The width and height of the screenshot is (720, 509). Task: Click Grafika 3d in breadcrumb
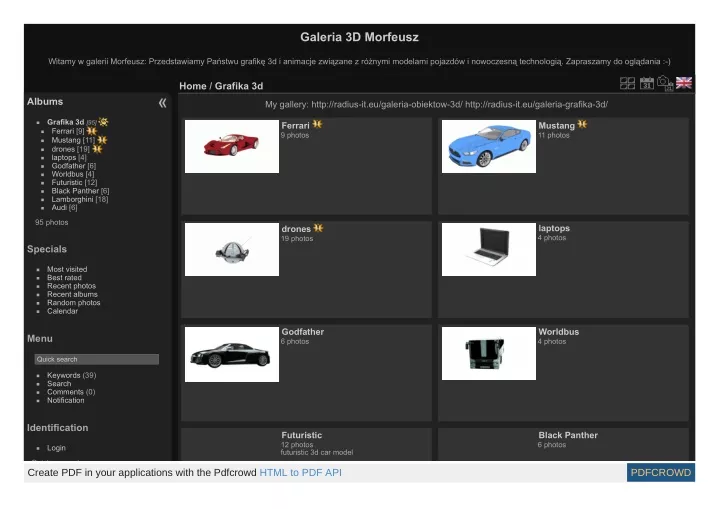239,86
